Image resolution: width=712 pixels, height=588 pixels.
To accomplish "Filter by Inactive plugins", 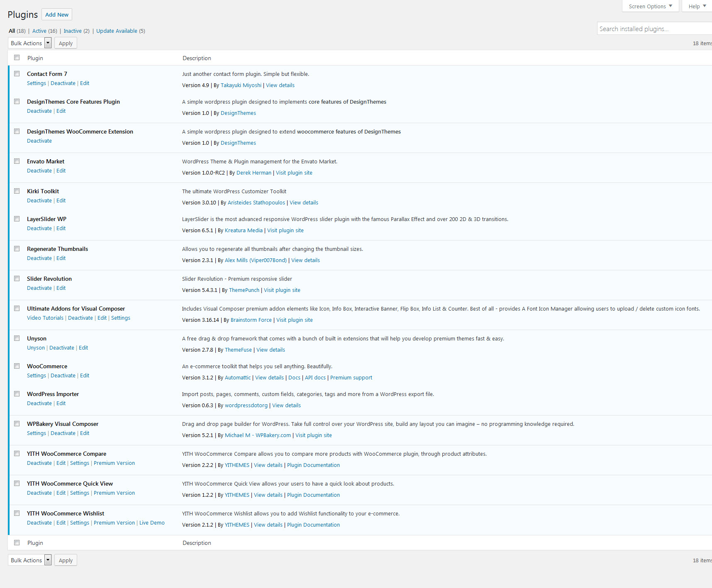I will (73, 31).
